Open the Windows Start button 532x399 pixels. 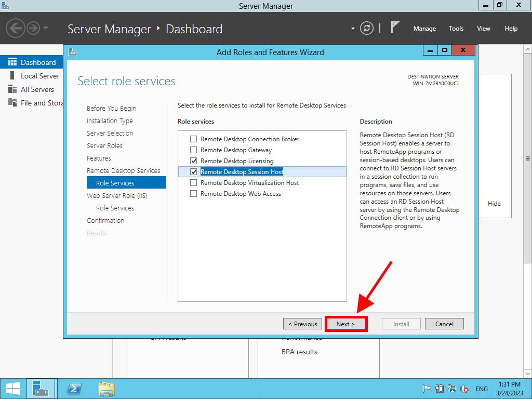(12, 389)
